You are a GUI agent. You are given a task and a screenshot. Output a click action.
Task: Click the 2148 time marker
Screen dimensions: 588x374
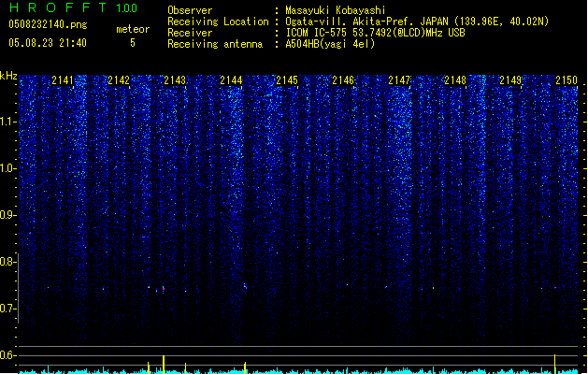(x=455, y=80)
